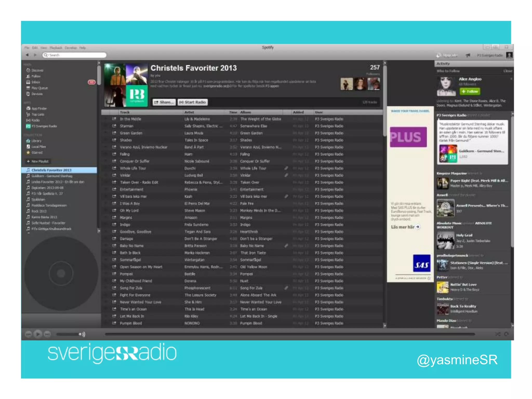The width and height of the screenshot is (532, 399).
Task: Click the next track button
Action: click(x=47, y=334)
